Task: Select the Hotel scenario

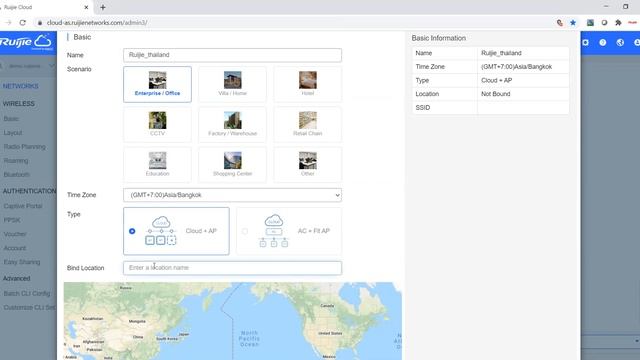Action: (x=307, y=84)
